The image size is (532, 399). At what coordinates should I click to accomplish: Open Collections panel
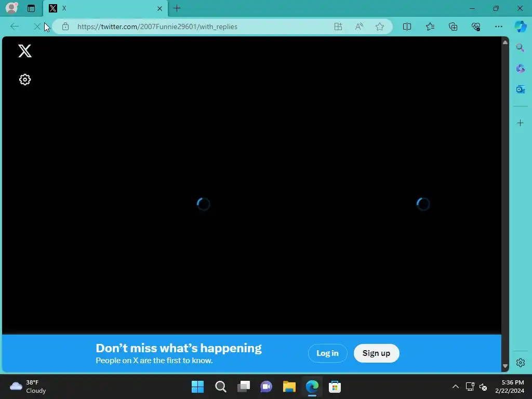pyautogui.click(x=453, y=26)
